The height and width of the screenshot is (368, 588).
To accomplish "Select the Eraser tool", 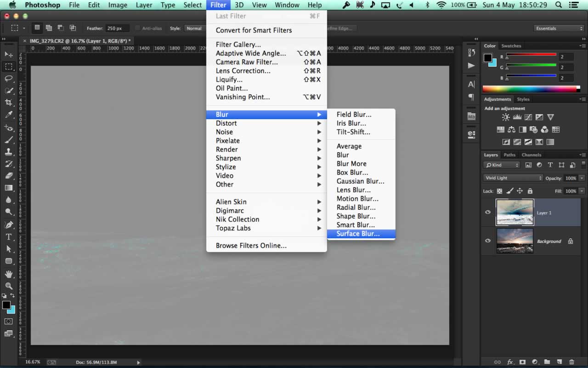I will 8,176.
